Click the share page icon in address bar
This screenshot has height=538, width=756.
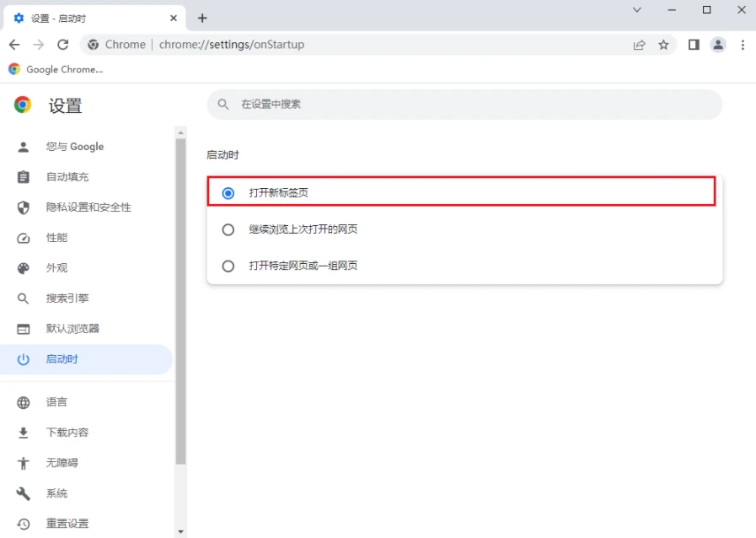coord(640,45)
